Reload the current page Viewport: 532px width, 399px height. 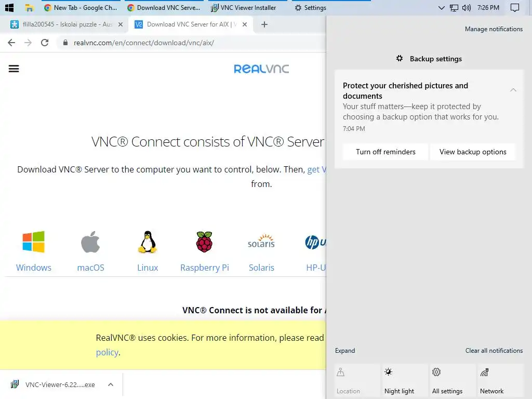(45, 43)
